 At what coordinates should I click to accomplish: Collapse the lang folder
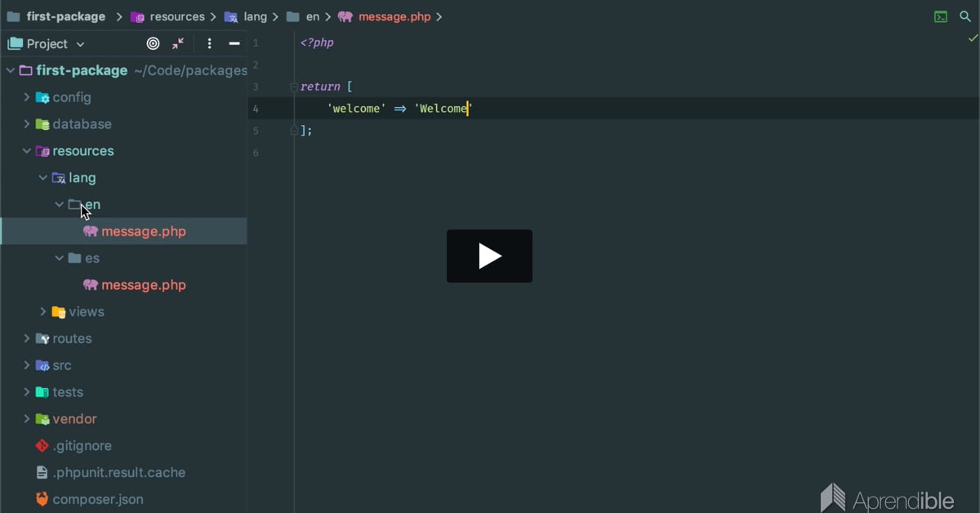pos(43,177)
